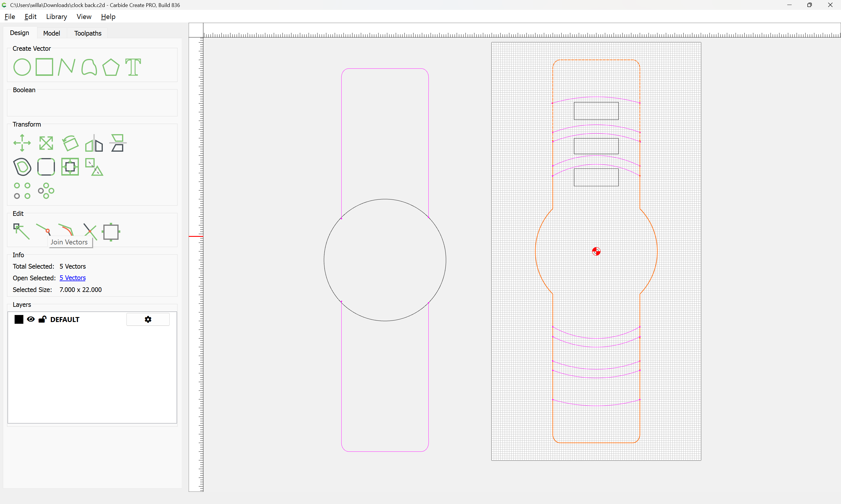Viewport: 841px width, 504px height.
Task: Open the Offset Vectors tool
Action: [22, 167]
